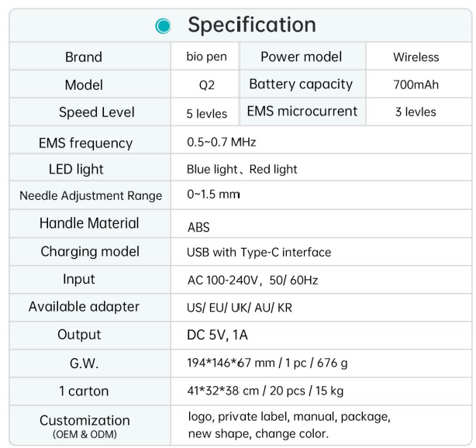The width and height of the screenshot is (476, 448).
Task: Select the 'Blue light, Red light' text
Action: [x=242, y=169]
